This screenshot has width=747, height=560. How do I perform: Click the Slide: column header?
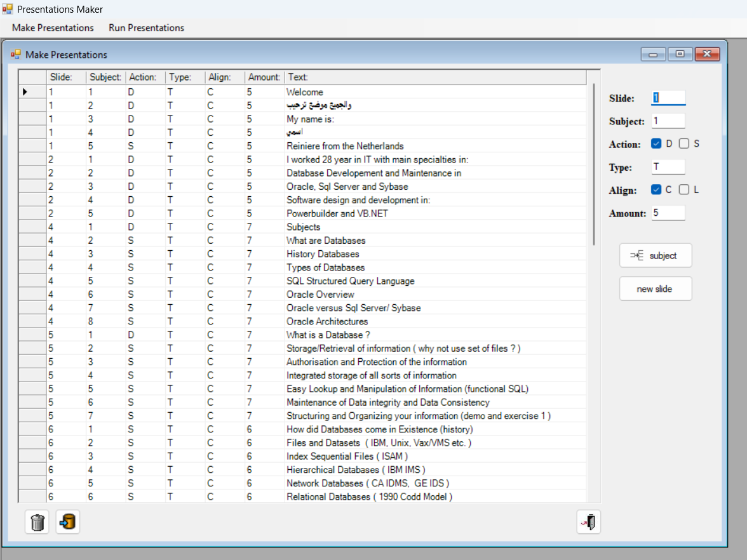[66, 77]
